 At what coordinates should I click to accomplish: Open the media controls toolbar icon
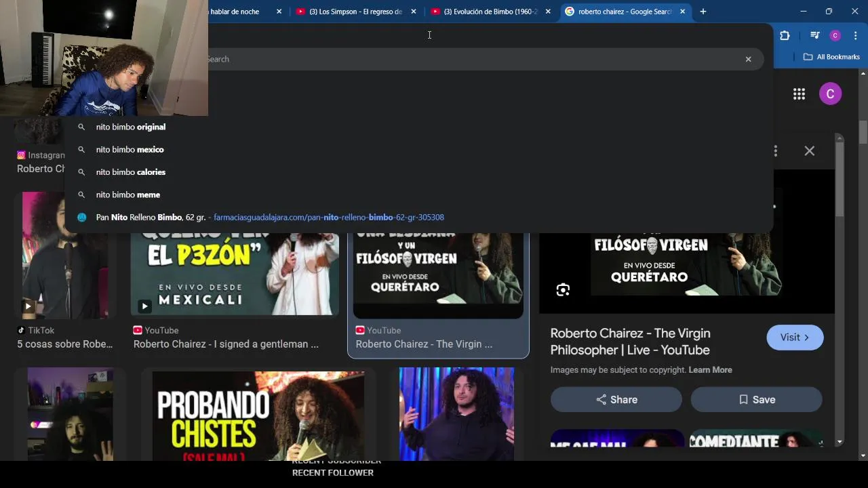[x=815, y=36]
